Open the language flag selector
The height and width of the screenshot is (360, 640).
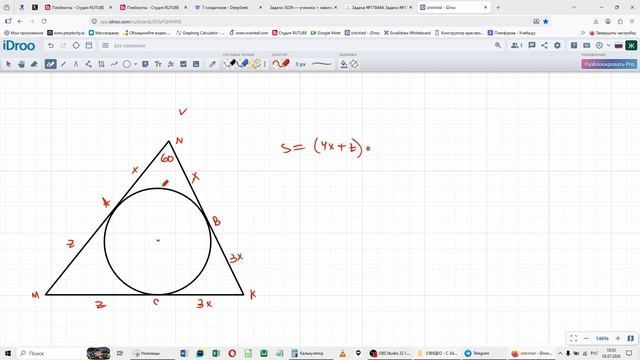[x=618, y=45]
